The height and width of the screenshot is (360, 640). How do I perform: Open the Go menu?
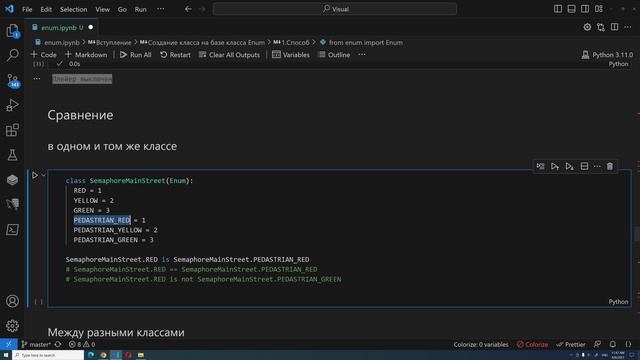[122, 9]
